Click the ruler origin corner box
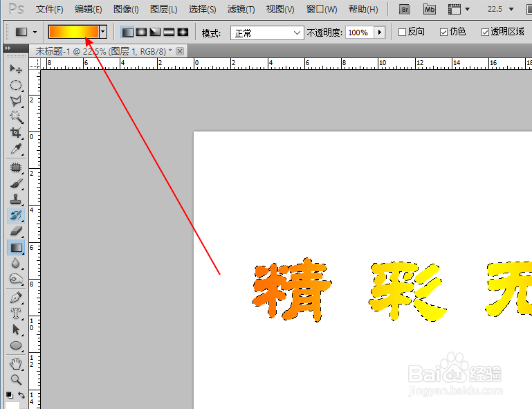 (35, 64)
